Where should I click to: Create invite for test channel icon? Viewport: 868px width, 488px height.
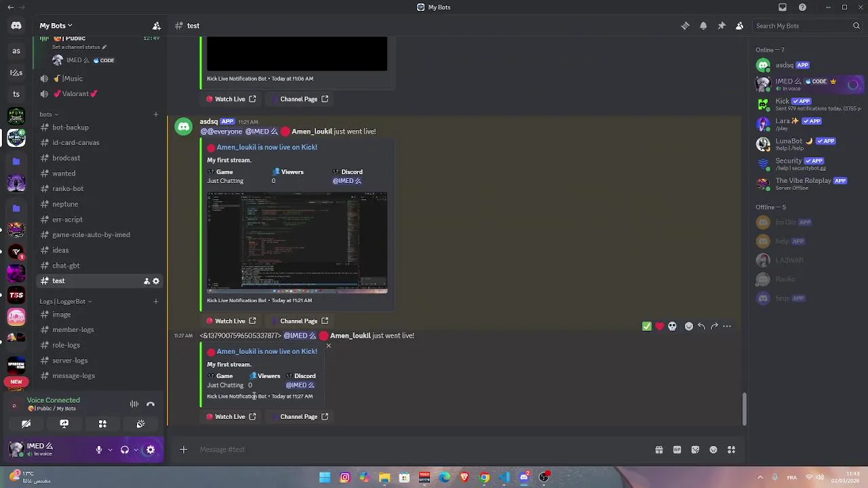tap(146, 281)
